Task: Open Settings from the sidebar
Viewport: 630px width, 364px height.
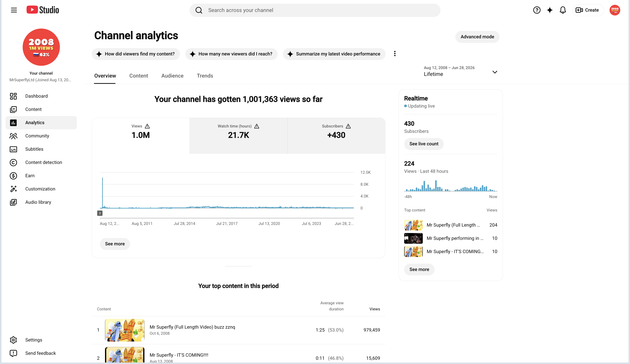Action: (41, 340)
